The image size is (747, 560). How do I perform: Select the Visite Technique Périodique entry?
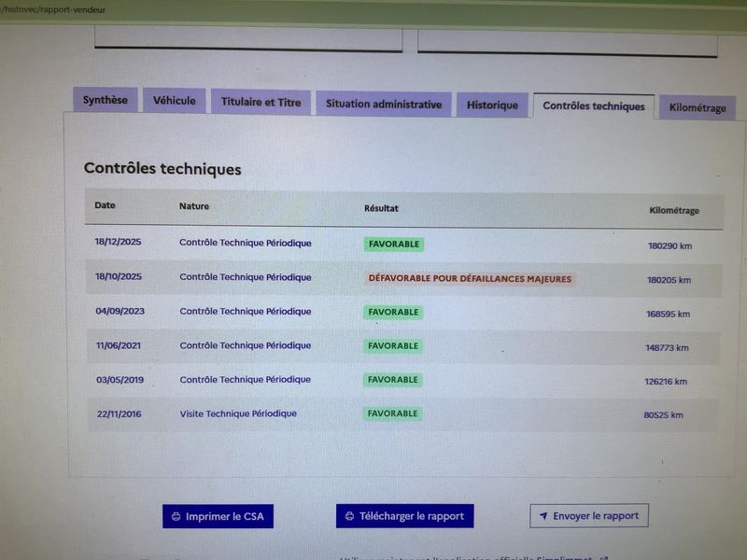(238, 413)
